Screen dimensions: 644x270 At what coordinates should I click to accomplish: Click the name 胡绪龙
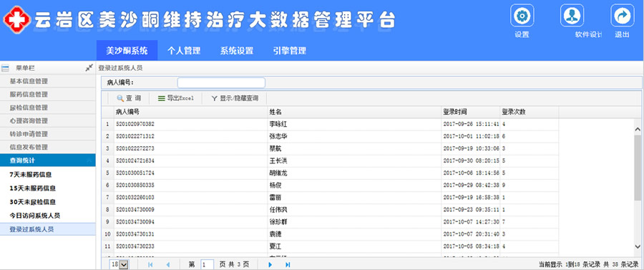point(278,173)
